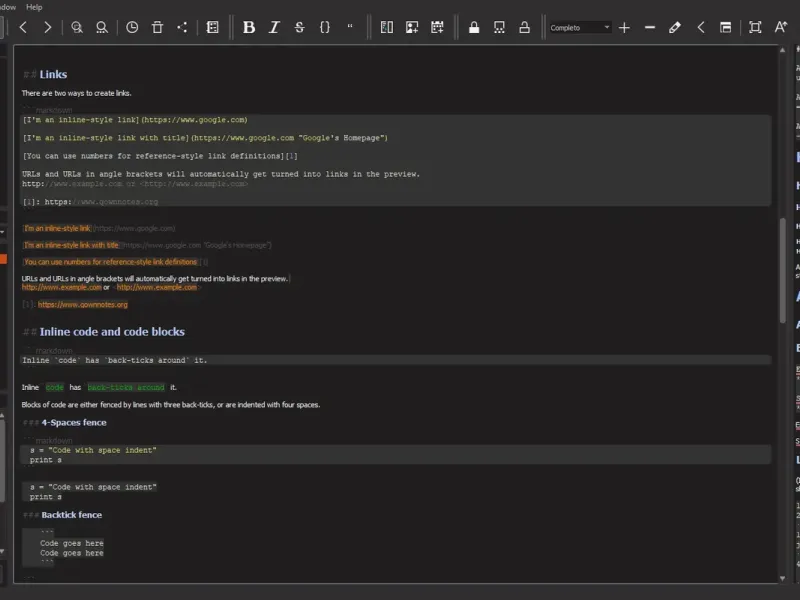The image size is (800, 600).
Task: Insert block quote
Action: 350,27
